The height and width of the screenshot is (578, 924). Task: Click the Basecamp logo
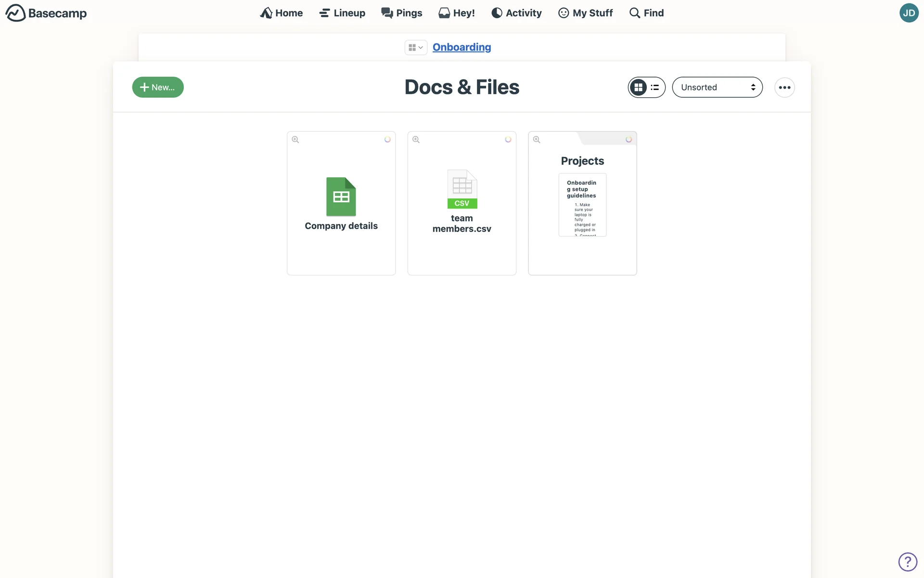point(46,13)
